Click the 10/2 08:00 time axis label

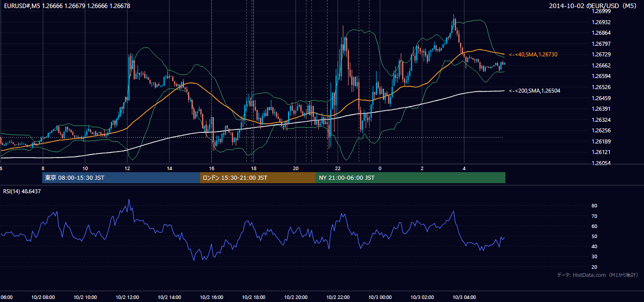pyautogui.click(x=43, y=297)
